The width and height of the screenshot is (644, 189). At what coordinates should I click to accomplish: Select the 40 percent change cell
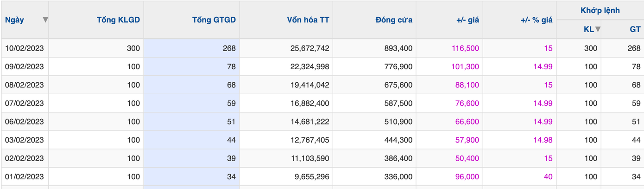pos(548,176)
